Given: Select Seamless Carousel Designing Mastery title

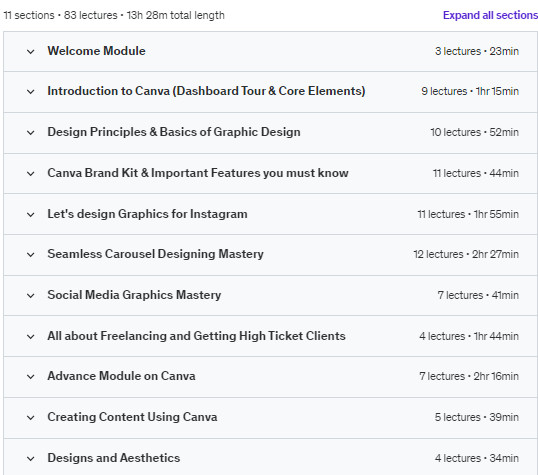Looking at the screenshot, I should (155, 254).
